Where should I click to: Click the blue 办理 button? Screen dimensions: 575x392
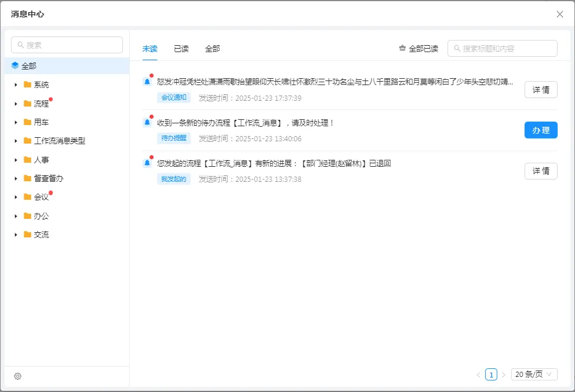(540, 130)
